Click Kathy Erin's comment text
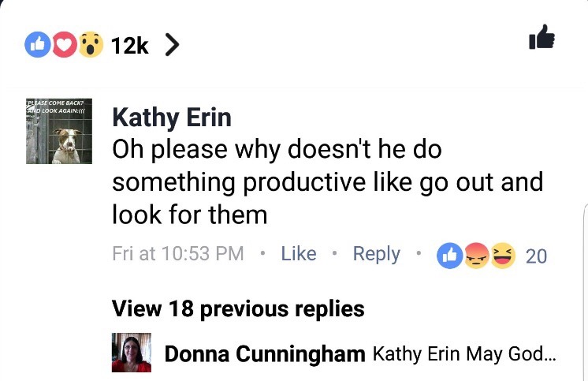588x381 pixels. click(x=327, y=181)
